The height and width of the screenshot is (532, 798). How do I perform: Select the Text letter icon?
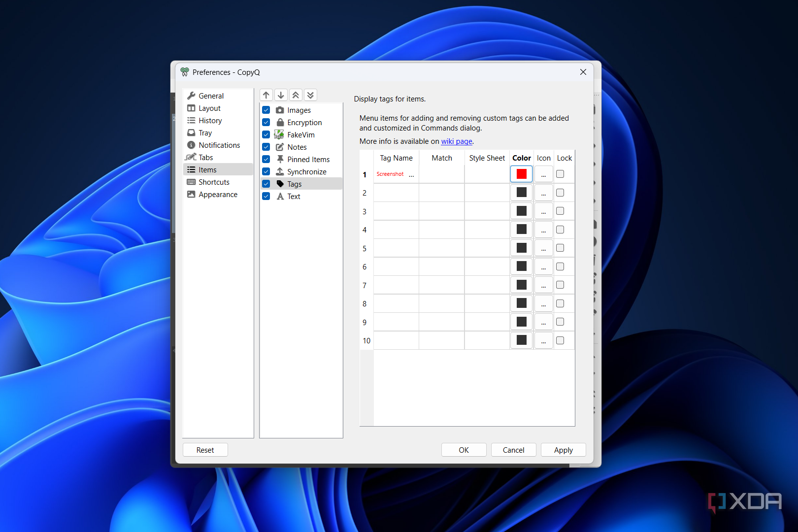coord(280,196)
